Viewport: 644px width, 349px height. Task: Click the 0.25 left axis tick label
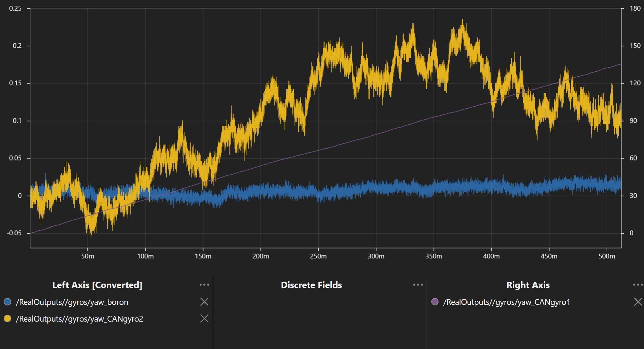15,8
